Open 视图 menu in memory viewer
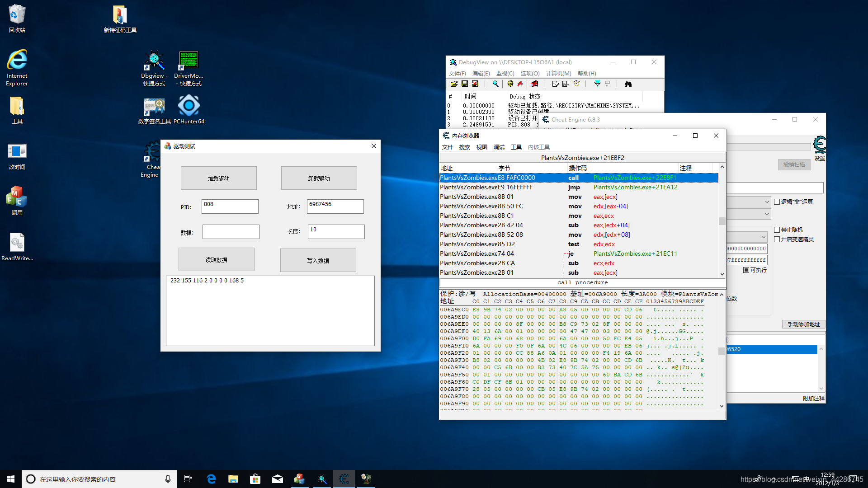868x488 pixels. pyautogui.click(x=482, y=147)
